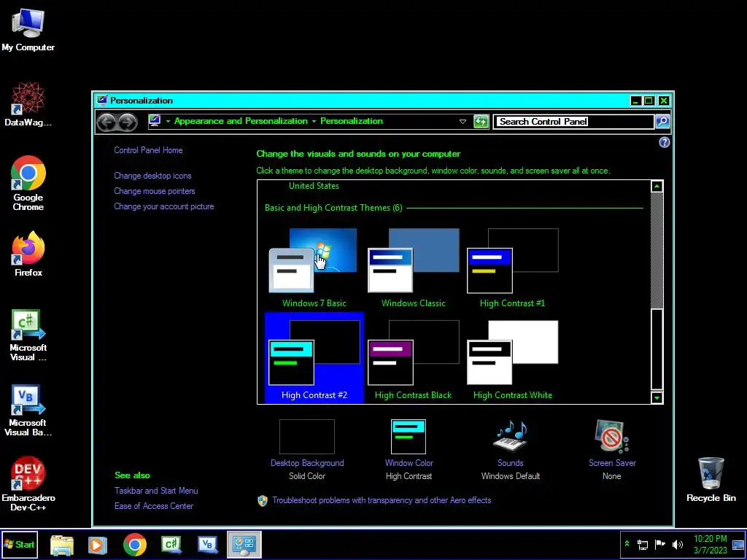The height and width of the screenshot is (560, 747).
Task: Expand dropdown arrow before Appearance and Personalization
Action: [168, 122]
